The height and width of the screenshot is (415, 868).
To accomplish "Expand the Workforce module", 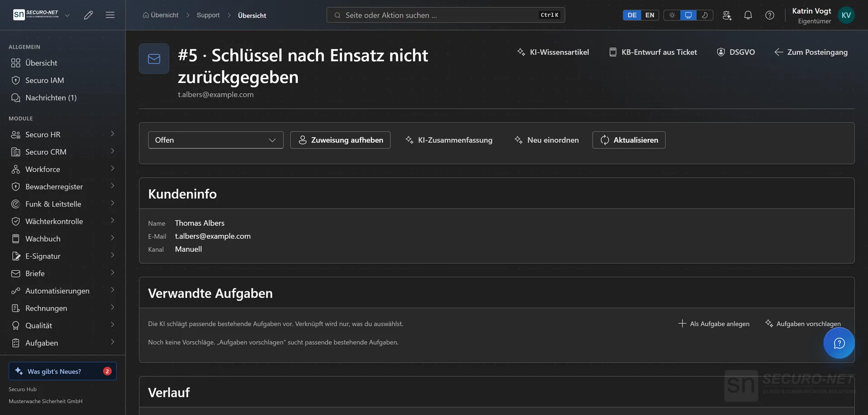I will tap(112, 168).
